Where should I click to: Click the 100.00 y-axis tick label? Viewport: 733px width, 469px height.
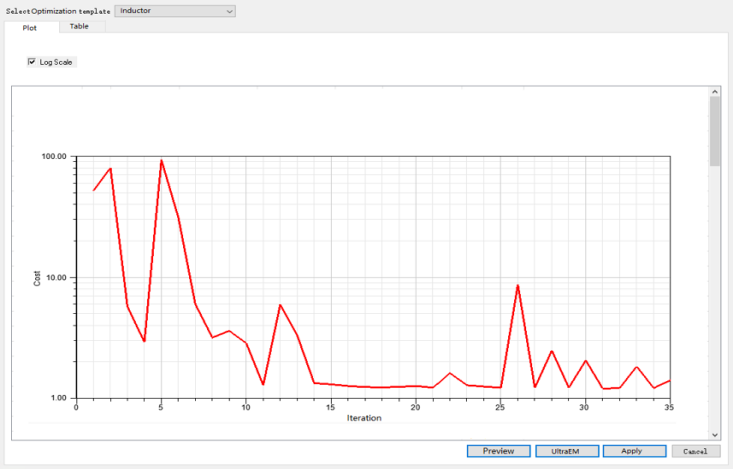tap(53, 157)
